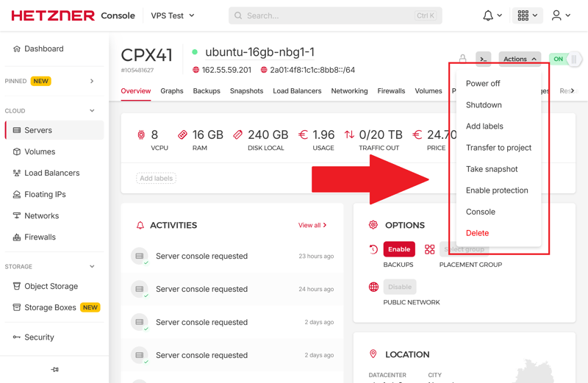The image size is (588, 383).
Task: Open Security section in sidebar
Action: point(39,337)
